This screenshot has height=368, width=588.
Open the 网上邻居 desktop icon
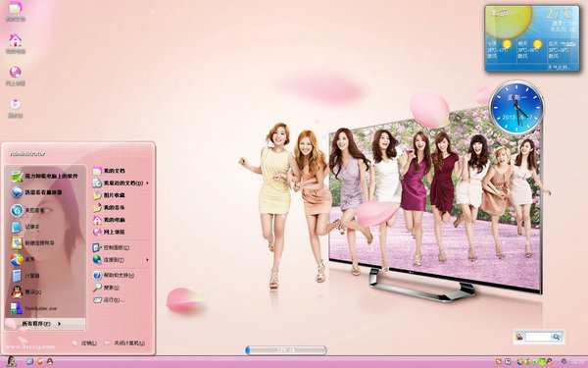[16, 76]
